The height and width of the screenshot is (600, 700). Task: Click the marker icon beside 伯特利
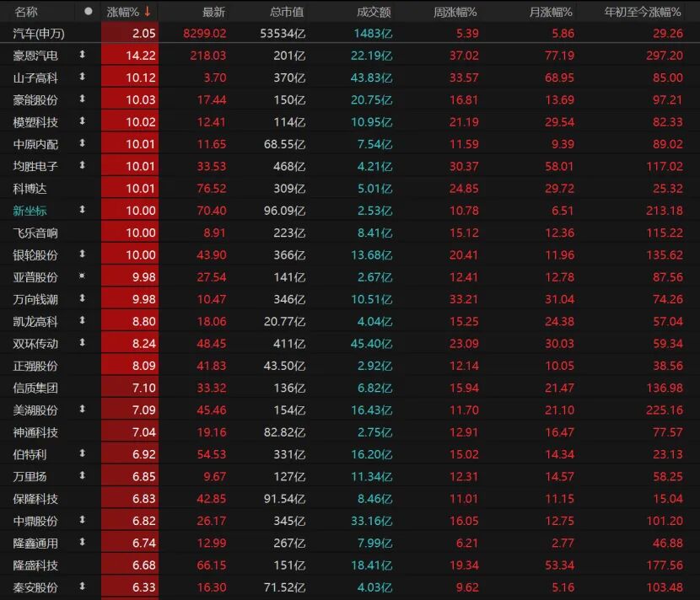coord(83,453)
